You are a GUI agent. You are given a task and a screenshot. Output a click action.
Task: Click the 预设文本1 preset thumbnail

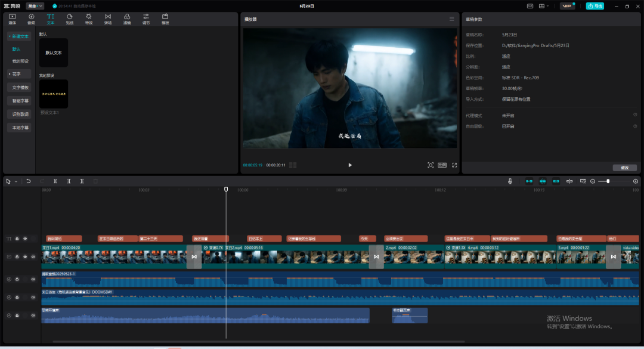(54, 94)
